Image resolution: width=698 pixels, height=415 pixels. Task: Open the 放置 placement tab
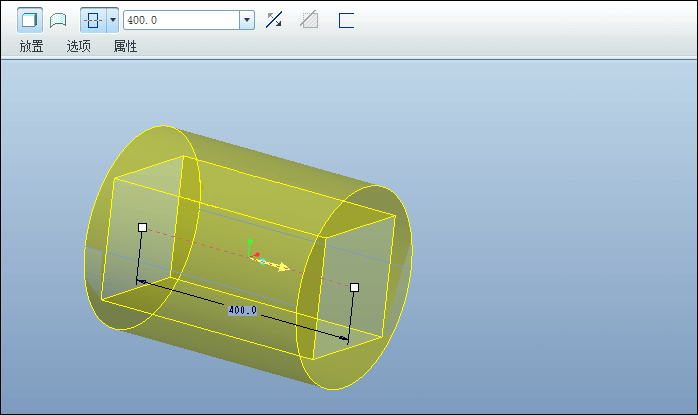click(x=31, y=46)
